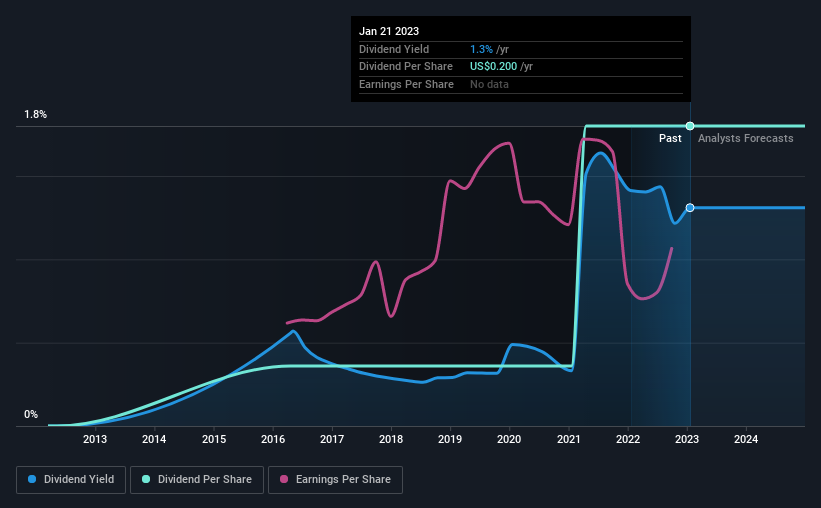Select the 2024 label on the x-axis
821x508 pixels.
click(746, 439)
